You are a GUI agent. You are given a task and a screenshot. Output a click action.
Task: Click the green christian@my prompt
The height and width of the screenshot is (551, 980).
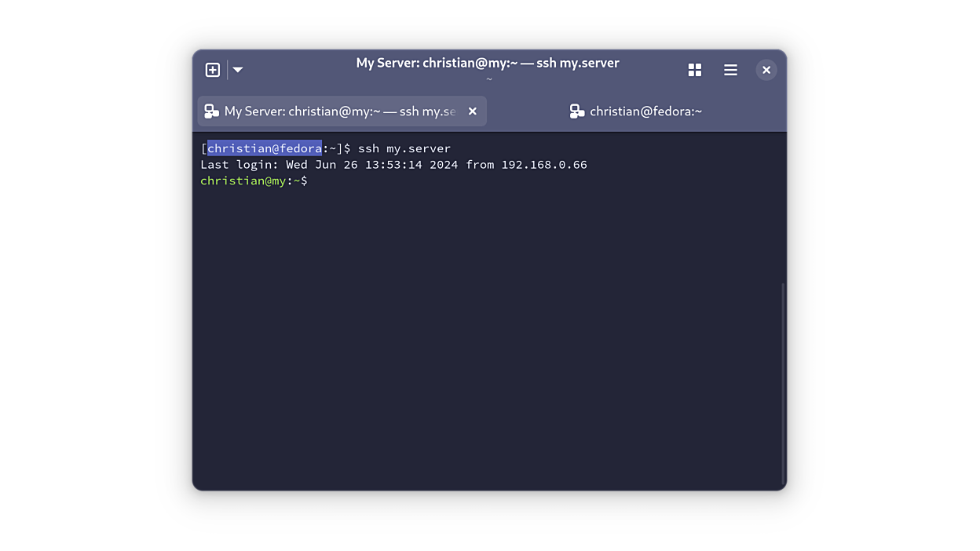point(243,181)
